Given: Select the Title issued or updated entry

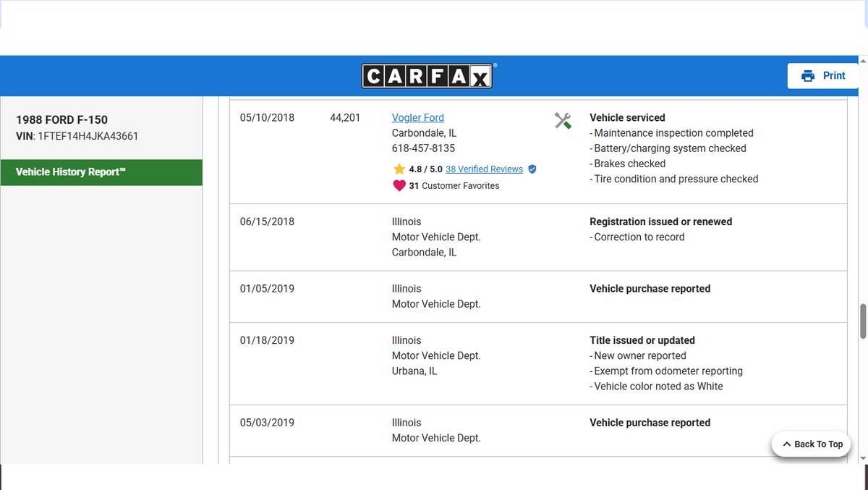Looking at the screenshot, I should click(x=642, y=340).
